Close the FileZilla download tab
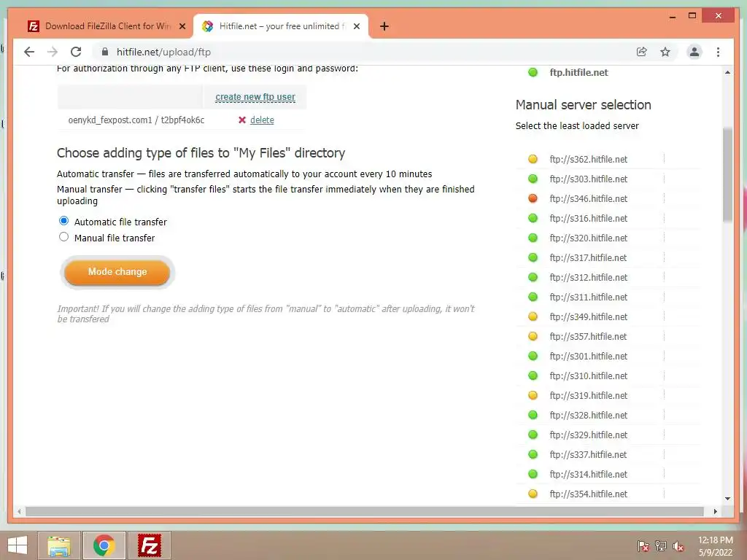 [x=182, y=26]
